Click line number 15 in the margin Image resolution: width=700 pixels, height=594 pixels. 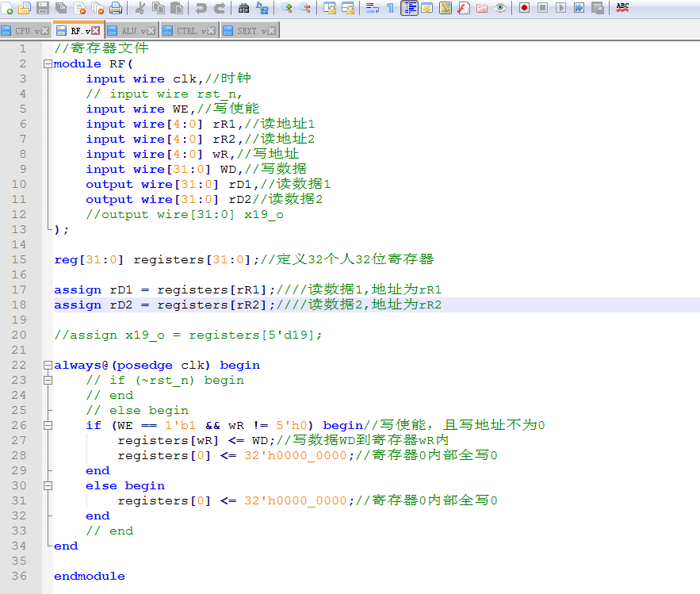pos(19,259)
